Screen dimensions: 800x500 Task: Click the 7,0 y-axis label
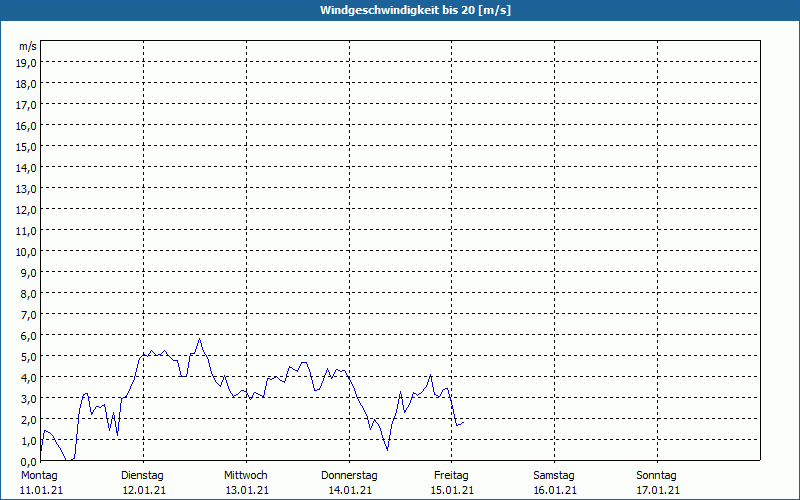(x=29, y=315)
